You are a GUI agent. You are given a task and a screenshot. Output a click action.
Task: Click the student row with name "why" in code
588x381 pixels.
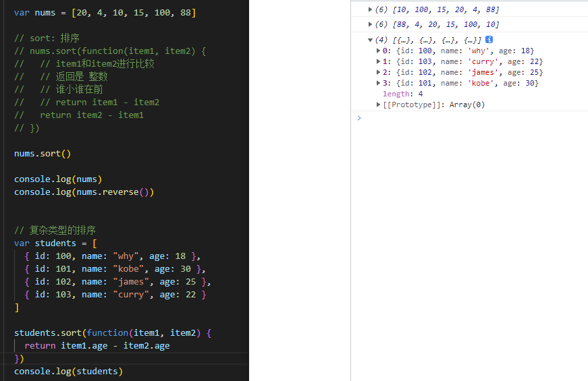[x=113, y=256]
